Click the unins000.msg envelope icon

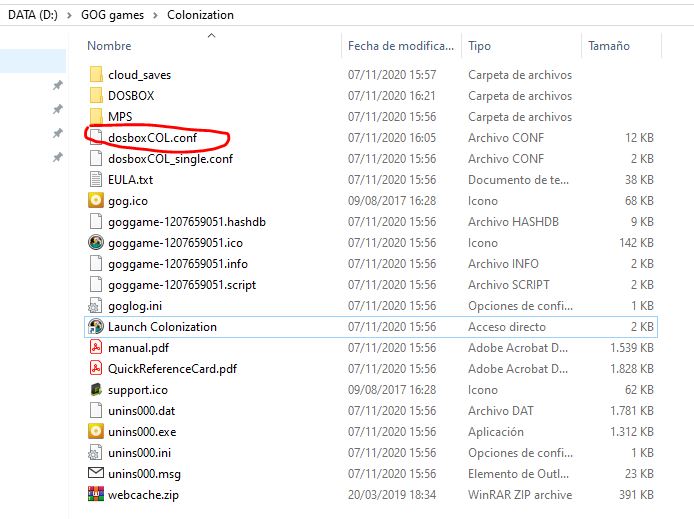click(x=96, y=473)
